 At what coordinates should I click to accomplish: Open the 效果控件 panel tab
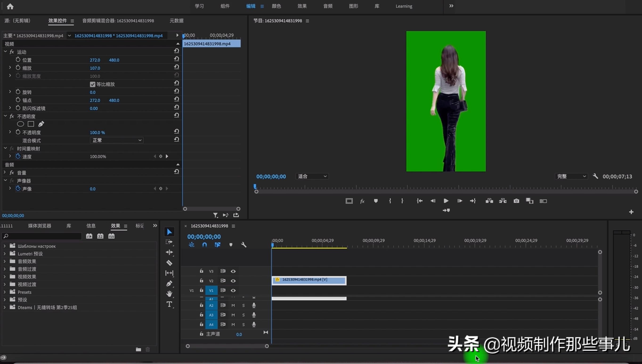pos(58,21)
